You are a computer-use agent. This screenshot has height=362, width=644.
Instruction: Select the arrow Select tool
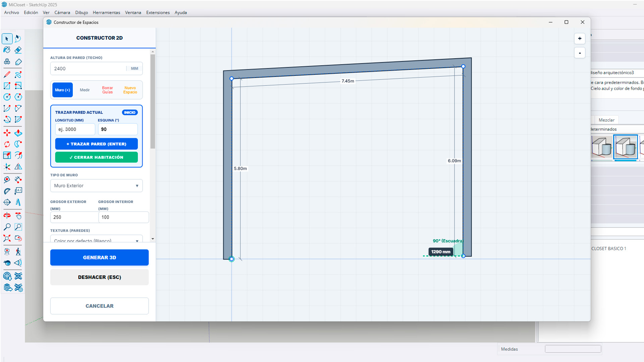pos(7,39)
